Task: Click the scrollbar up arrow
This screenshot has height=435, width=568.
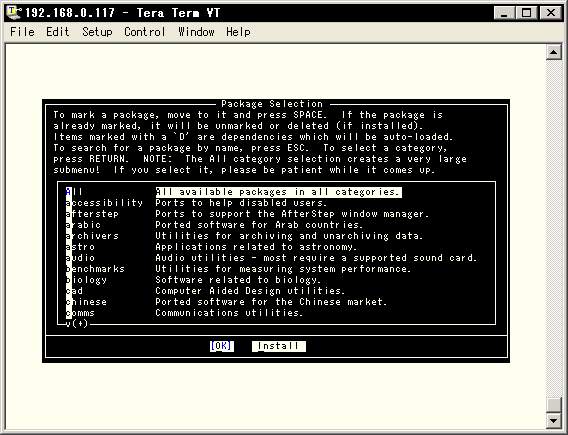Action: pyautogui.click(x=554, y=53)
